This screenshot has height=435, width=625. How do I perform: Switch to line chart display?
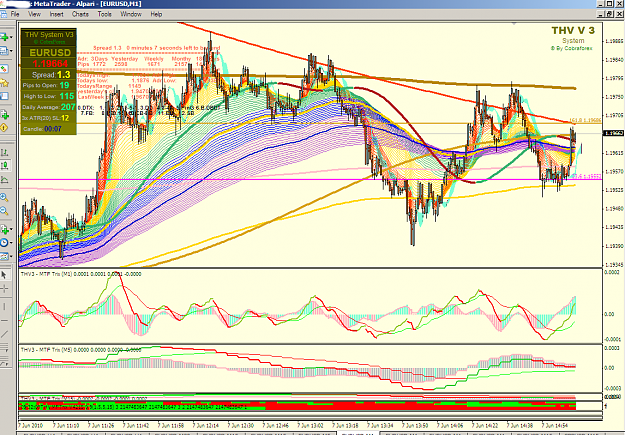pyautogui.click(x=4, y=179)
